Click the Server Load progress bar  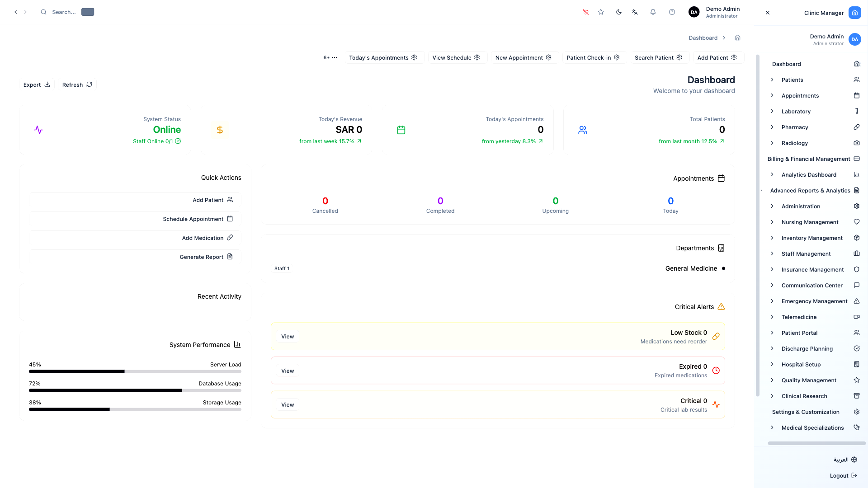click(135, 371)
